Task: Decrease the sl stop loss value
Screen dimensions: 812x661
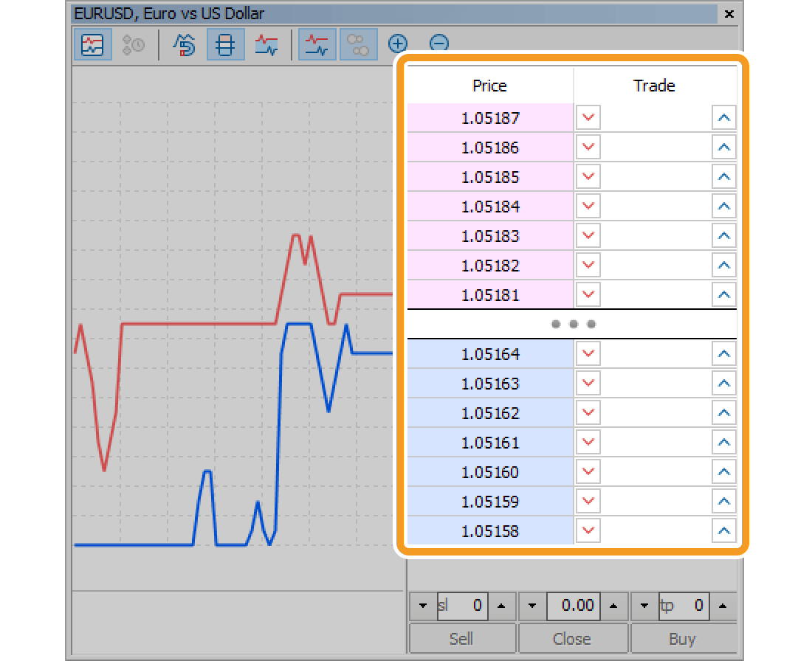Action: pos(423,606)
